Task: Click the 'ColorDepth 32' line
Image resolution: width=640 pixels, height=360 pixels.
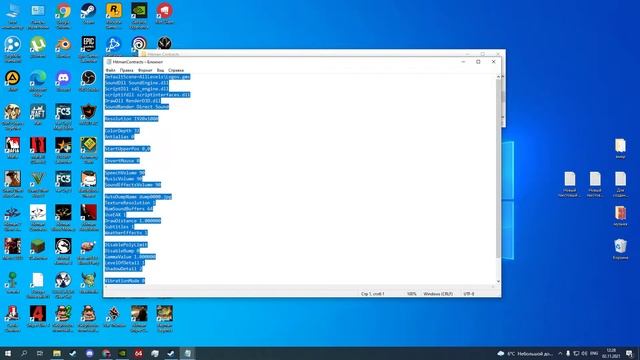Action: click(122, 131)
